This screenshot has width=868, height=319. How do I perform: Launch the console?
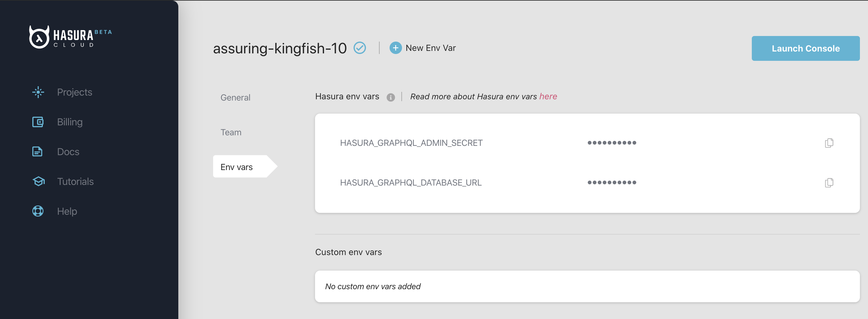805,48
